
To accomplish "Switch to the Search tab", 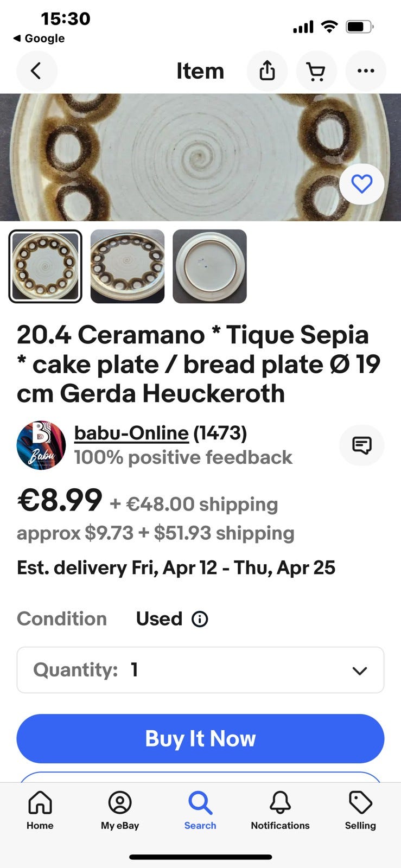I will pyautogui.click(x=200, y=810).
